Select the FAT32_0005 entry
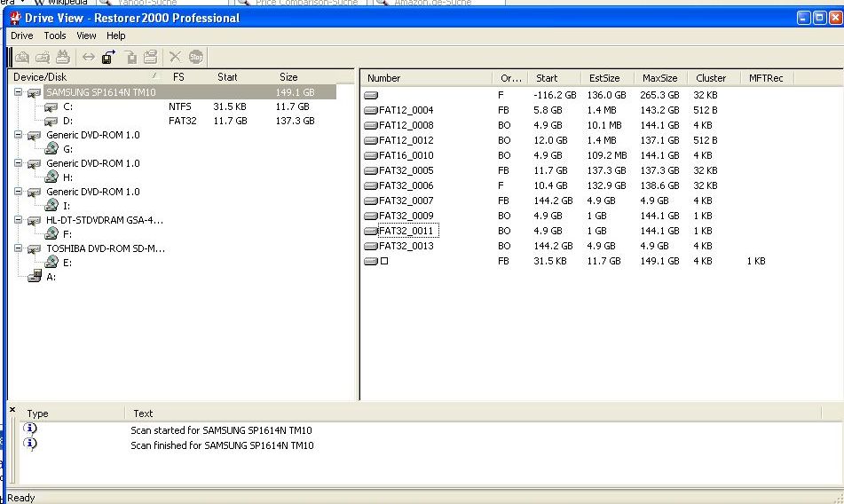Screen dimensions: 844x504 click(x=406, y=170)
